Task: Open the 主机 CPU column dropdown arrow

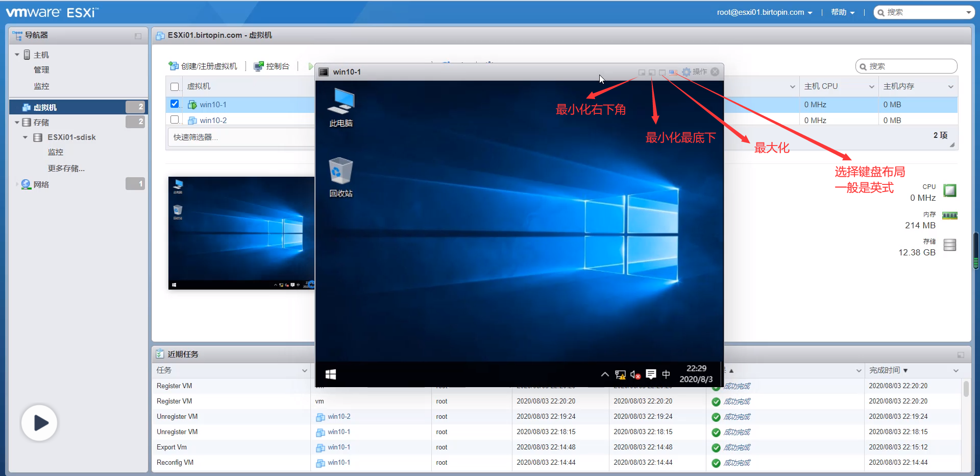Action: click(x=871, y=87)
